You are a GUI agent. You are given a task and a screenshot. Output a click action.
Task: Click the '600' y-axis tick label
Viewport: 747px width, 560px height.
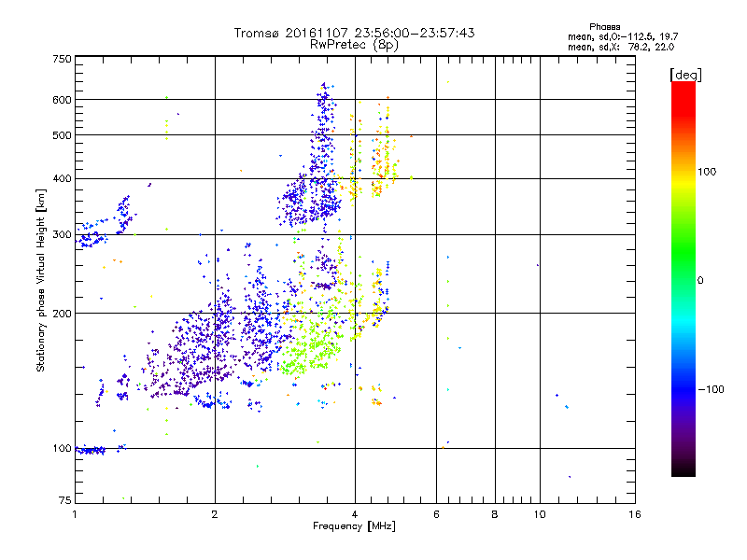coord(62,100)
